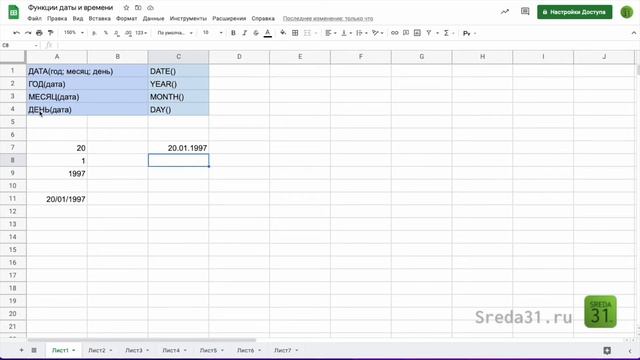Format cell as percent
The image size is (640, 360).
click(106, 33)
